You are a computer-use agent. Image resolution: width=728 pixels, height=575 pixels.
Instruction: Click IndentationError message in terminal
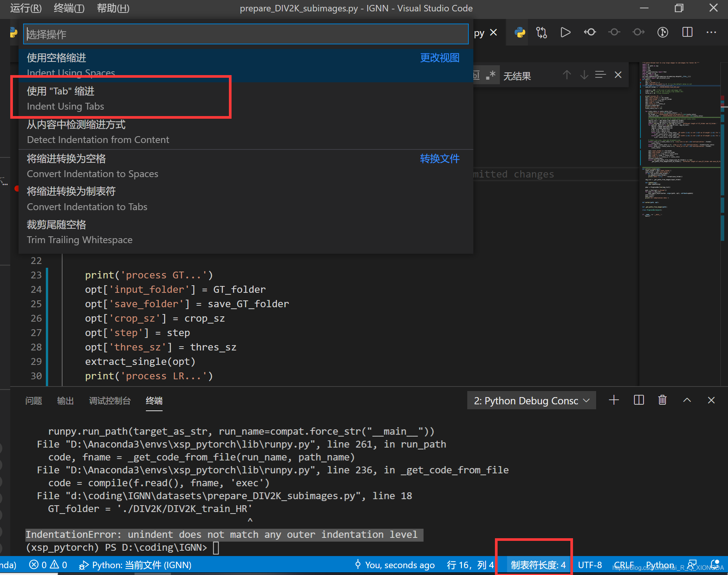[221, 534]
